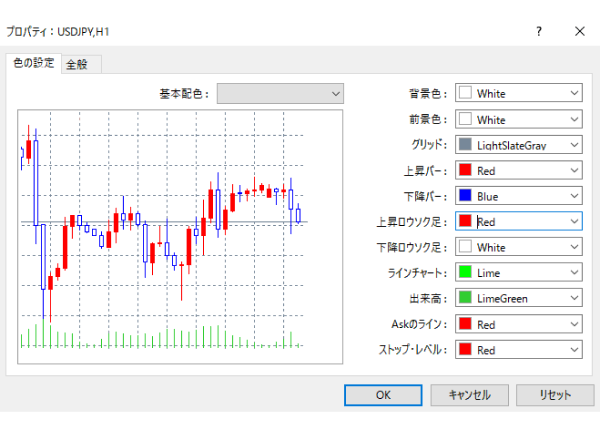Close the プロパティ dialog

click(580, 31)
